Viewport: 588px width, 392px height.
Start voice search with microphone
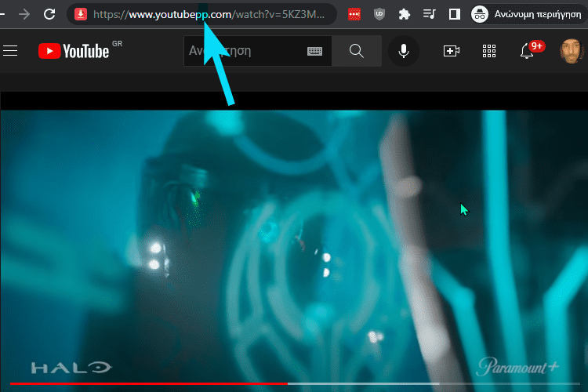point(404,51)
